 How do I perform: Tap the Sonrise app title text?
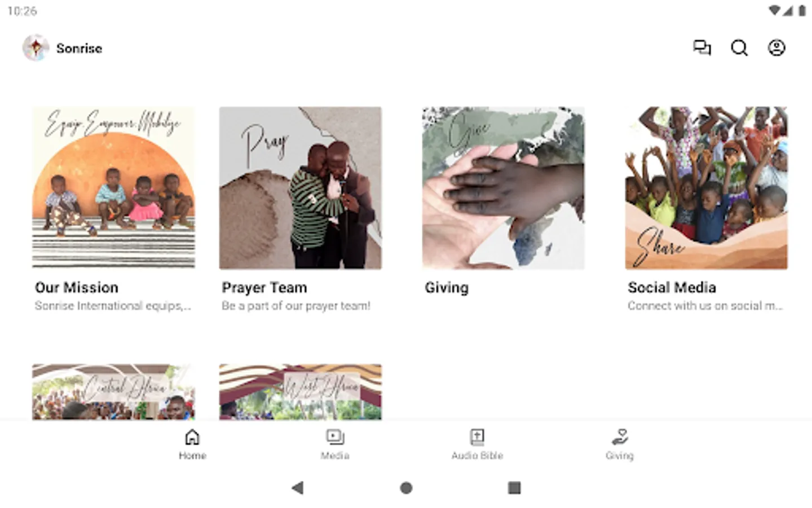pyautogui.click(x=79, y=49)
